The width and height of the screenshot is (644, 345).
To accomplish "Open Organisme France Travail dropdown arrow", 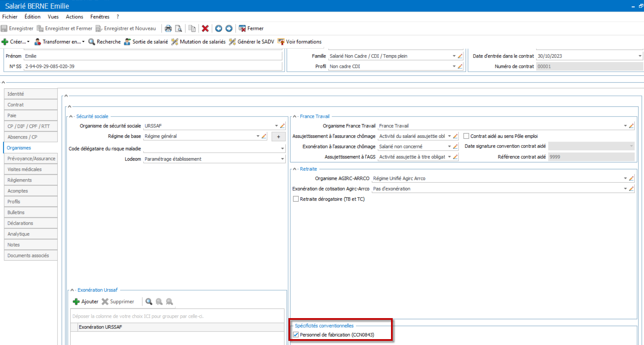I will (x=625, y=126).
